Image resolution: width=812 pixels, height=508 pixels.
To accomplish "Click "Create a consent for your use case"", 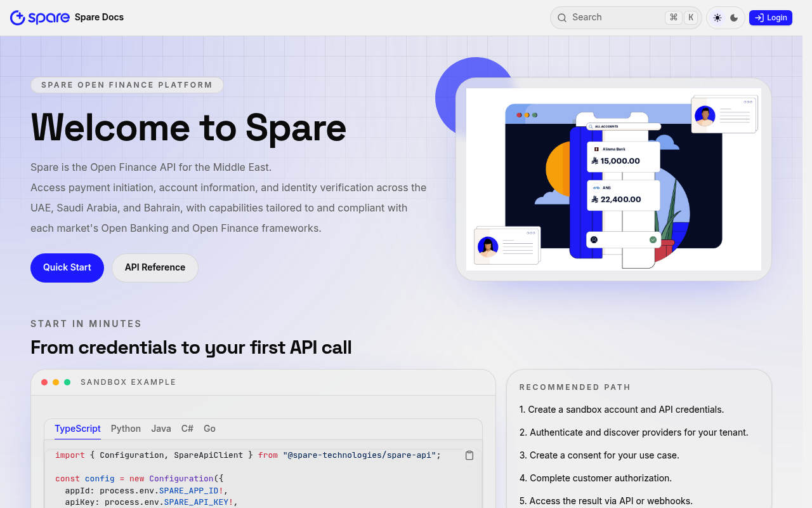I will point(599,455).
